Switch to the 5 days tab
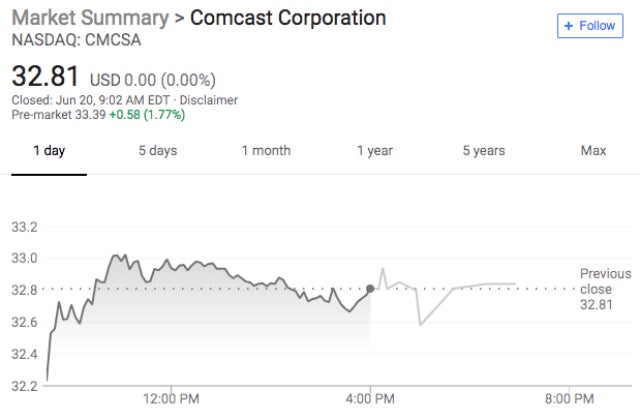The width and height of the screenshot is (640, 420). point(157,151)
